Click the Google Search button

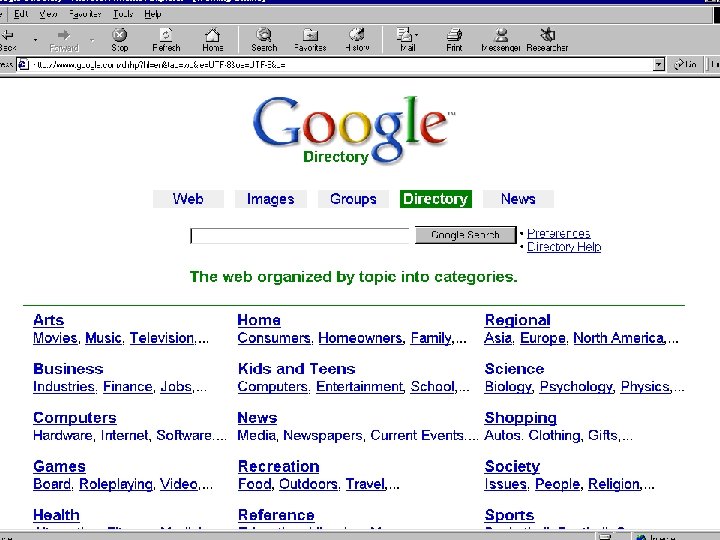click(466, 235)
